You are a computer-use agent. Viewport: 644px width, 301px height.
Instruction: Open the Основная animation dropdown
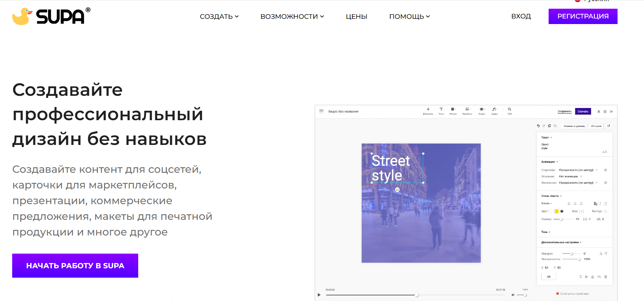coord(571,177)
